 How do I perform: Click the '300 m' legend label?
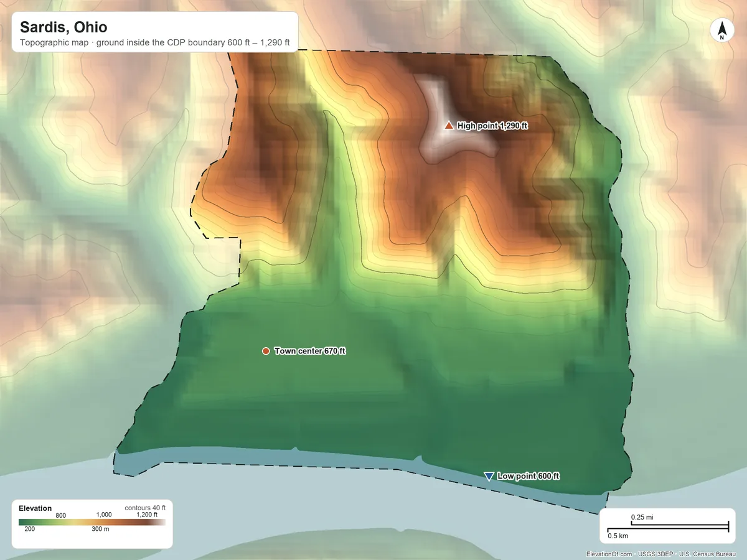coord(101,530)
